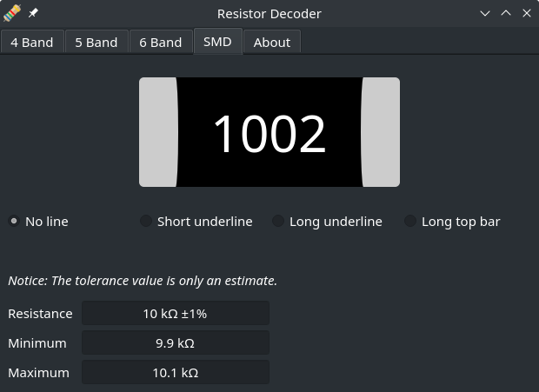539x392 pixels.
Task: Close the Resistor Decoder window
Action: pyautogui.click(x=525, y=14)
